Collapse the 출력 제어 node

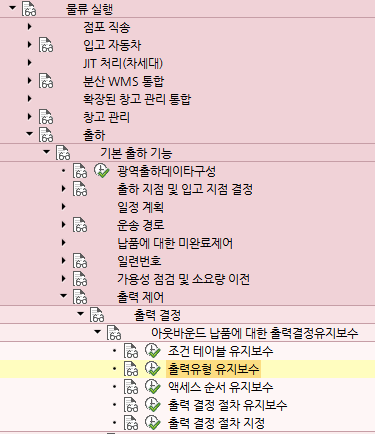pos(64,296)
